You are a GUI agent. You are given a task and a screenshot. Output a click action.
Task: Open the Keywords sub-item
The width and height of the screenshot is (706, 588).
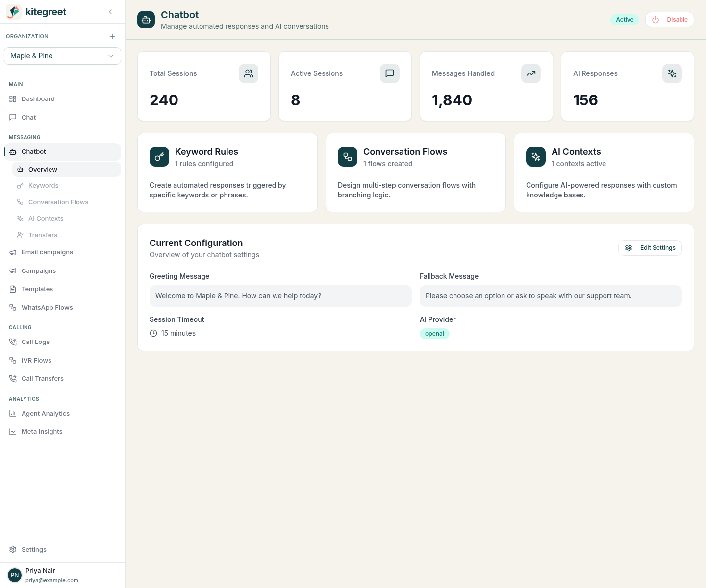(x=66, y=186)
